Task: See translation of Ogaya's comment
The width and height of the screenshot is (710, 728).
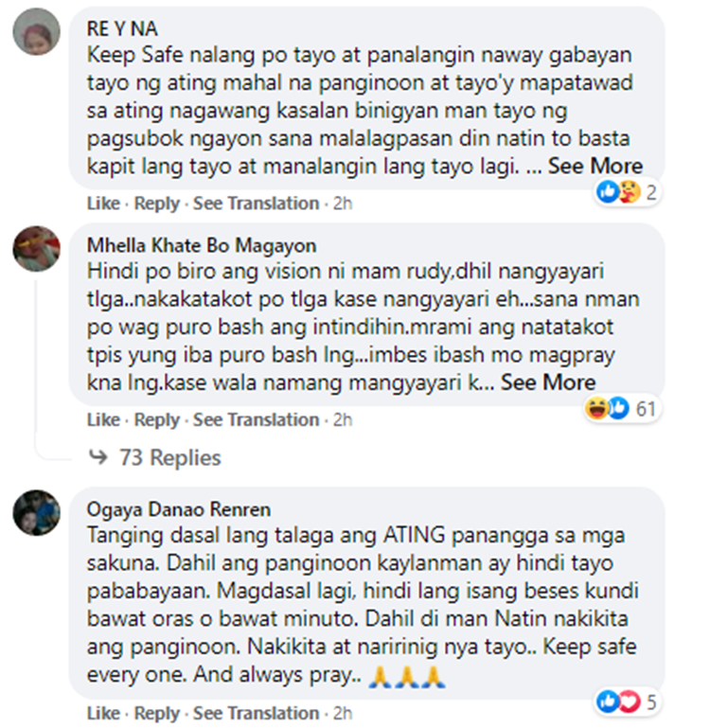Action: pos(257,713)
